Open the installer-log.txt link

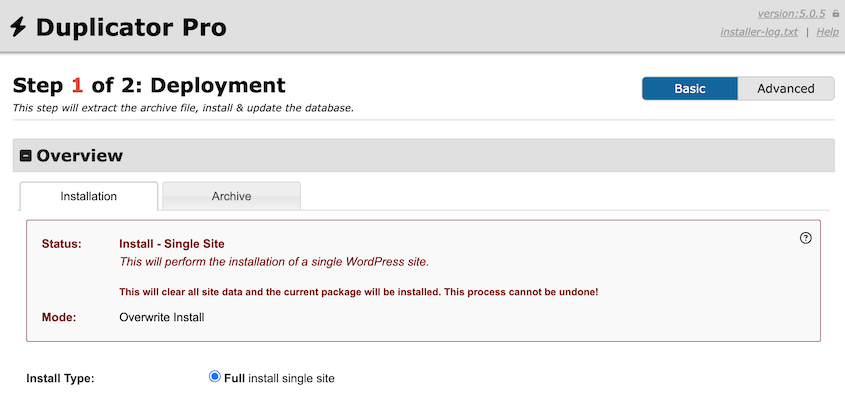(x=759, y=32)
